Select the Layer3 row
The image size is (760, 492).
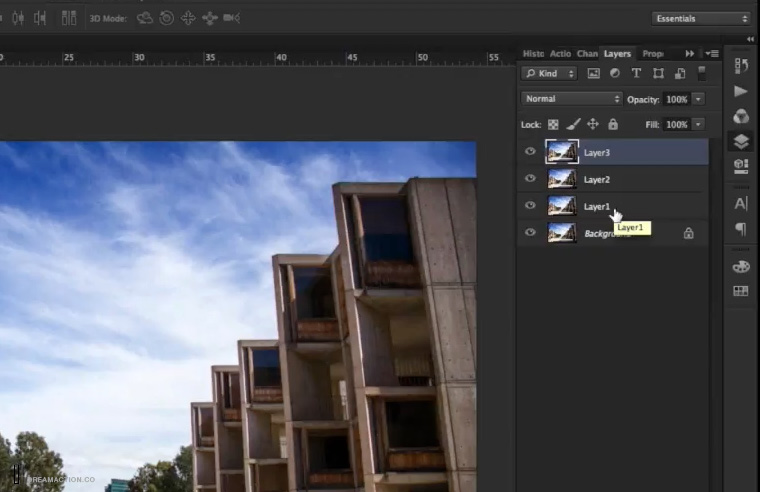(614, 152)
